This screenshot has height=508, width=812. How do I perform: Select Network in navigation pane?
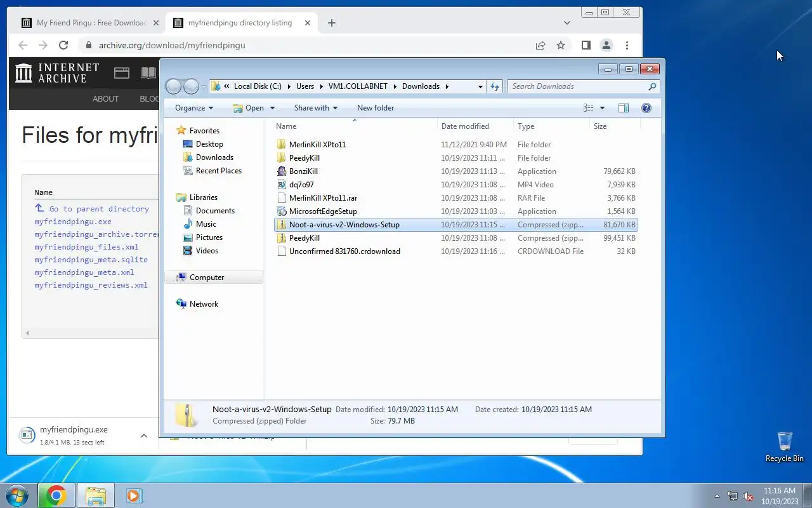(x=204, y=304)
